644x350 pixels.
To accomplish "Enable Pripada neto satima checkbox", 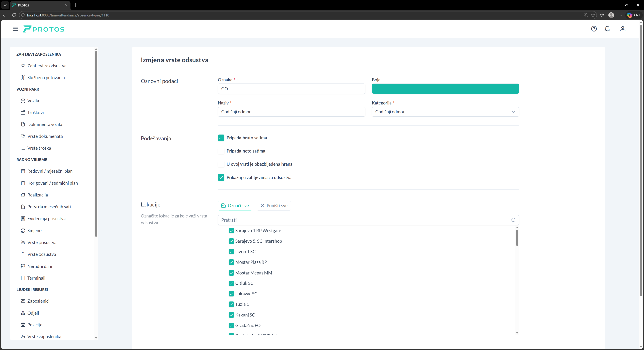I will pos(221,151).
